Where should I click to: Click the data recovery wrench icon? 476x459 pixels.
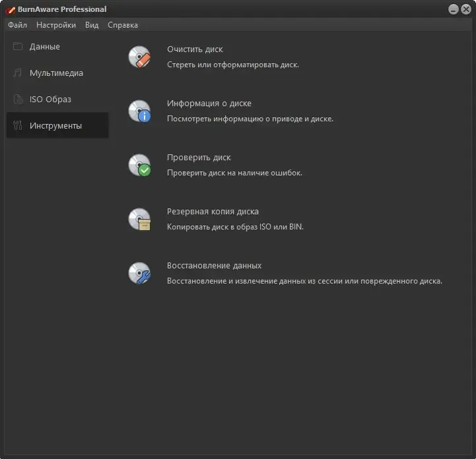[140, 273]
